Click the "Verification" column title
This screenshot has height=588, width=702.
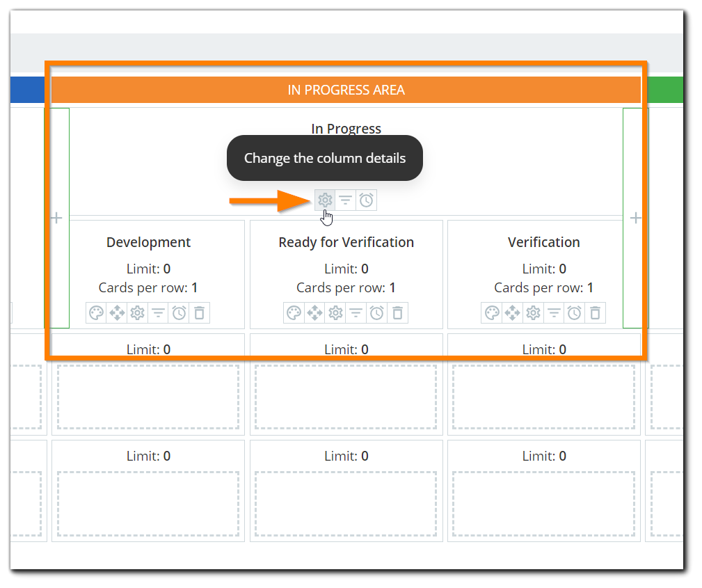click(x=544, y=242)
